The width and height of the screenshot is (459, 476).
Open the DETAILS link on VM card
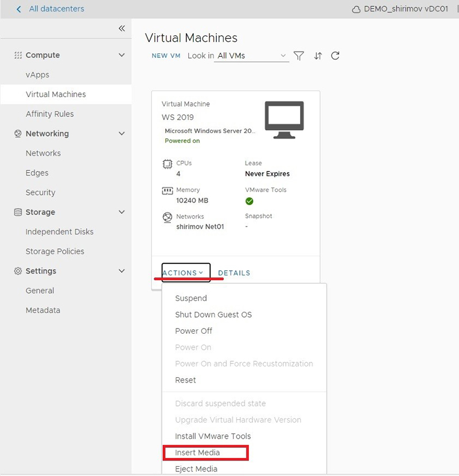[x=234, y=273]
